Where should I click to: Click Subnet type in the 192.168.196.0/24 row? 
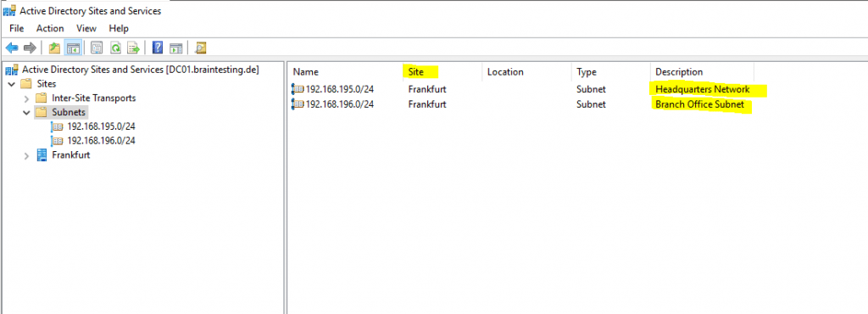click(x=591, y=104)
